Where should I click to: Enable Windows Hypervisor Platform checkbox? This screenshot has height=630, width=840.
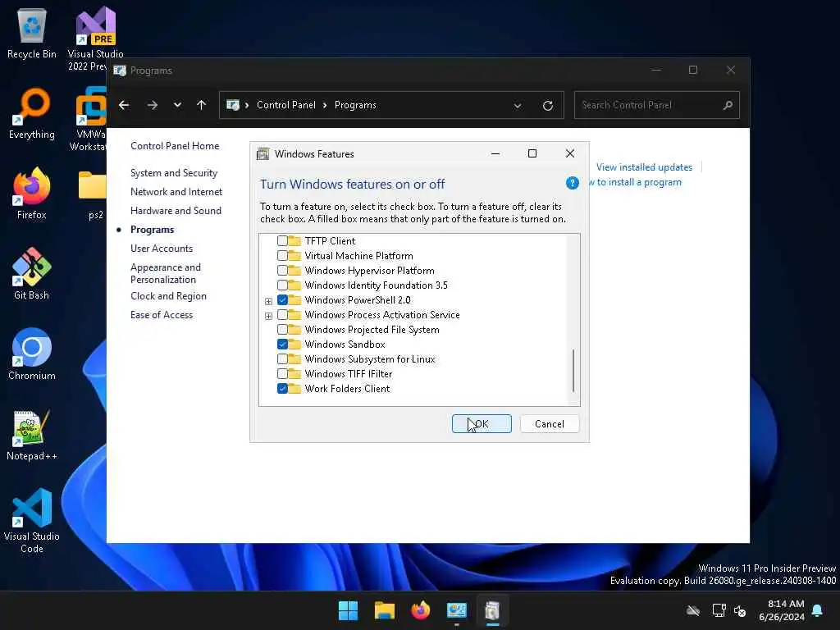click(282, 271)
